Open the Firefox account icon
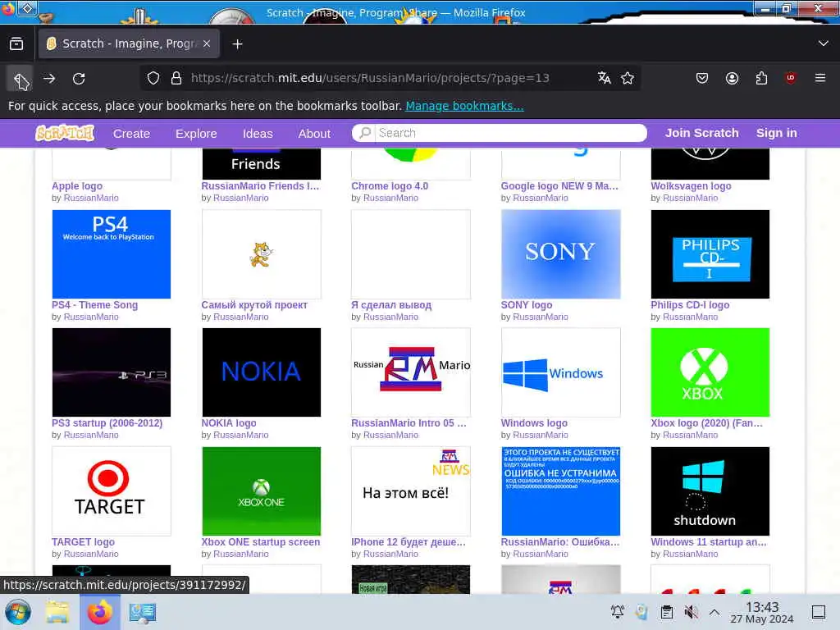 tap(732, 78)
